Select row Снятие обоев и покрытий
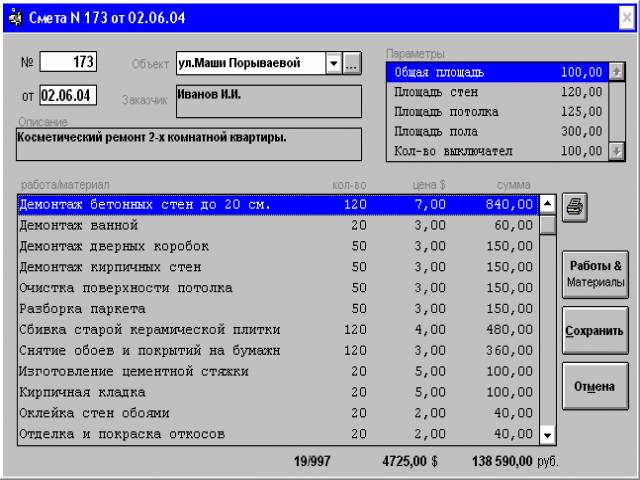Viewport: 640px width, 480px height. coord(278,350)
